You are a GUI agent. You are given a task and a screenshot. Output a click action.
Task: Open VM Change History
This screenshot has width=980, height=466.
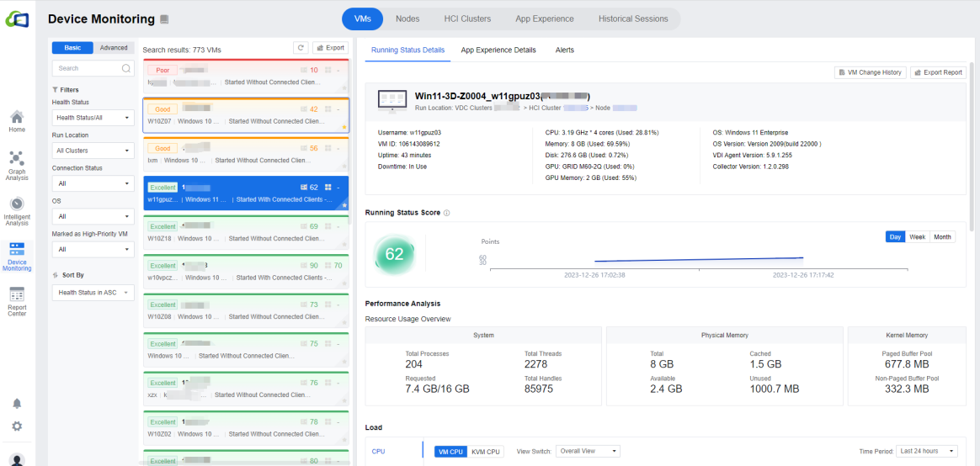(x=871, y=72)
